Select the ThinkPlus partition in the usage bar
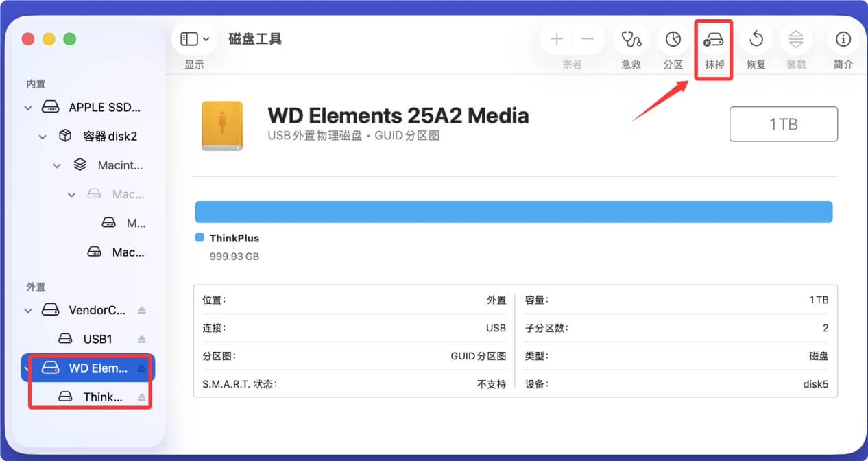This screenshot has width=868, height=461. pos(514,211)
